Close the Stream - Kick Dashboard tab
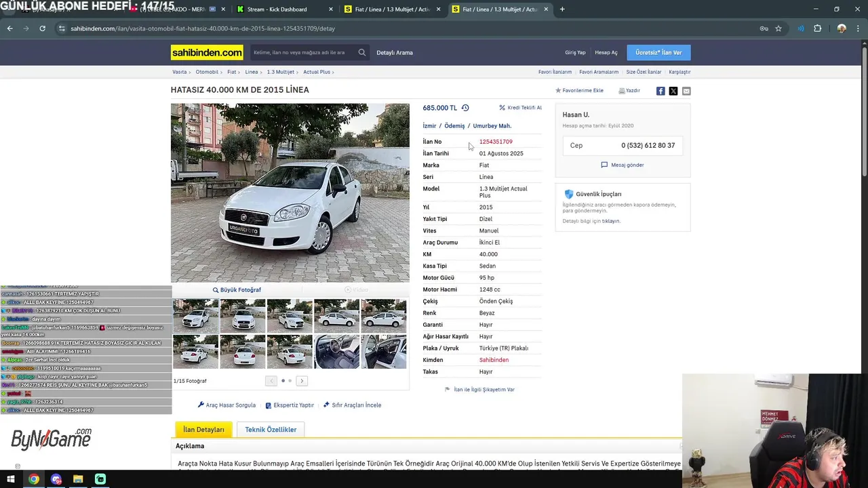Viewport: 868px width, 488px height. (331, 9)
